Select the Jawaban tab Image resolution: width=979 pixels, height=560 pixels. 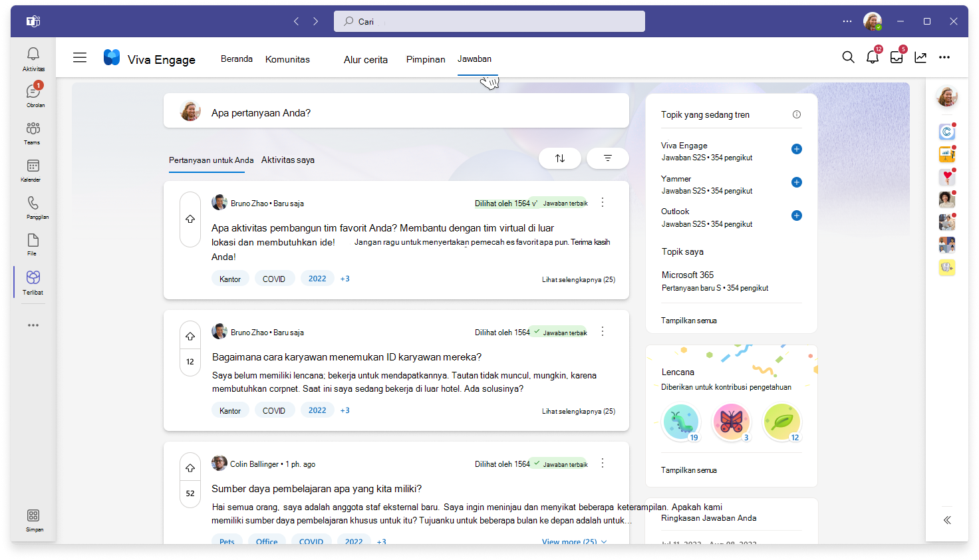(x=474, y=59)
